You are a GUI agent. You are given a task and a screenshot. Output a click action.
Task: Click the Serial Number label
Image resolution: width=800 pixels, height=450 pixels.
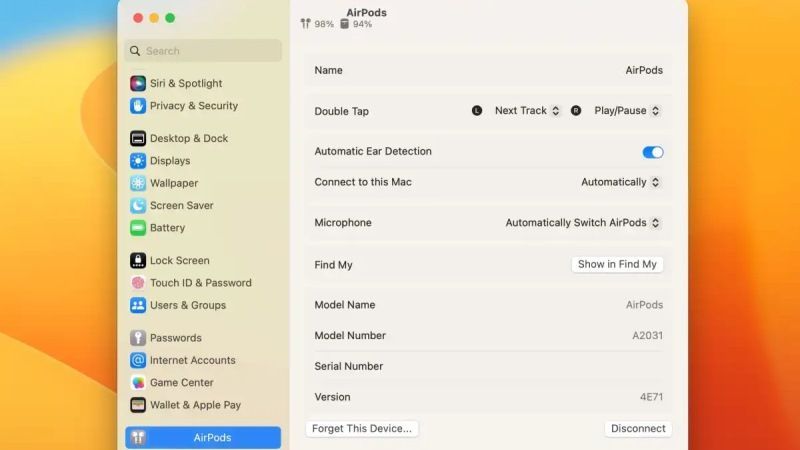(348, 366)
